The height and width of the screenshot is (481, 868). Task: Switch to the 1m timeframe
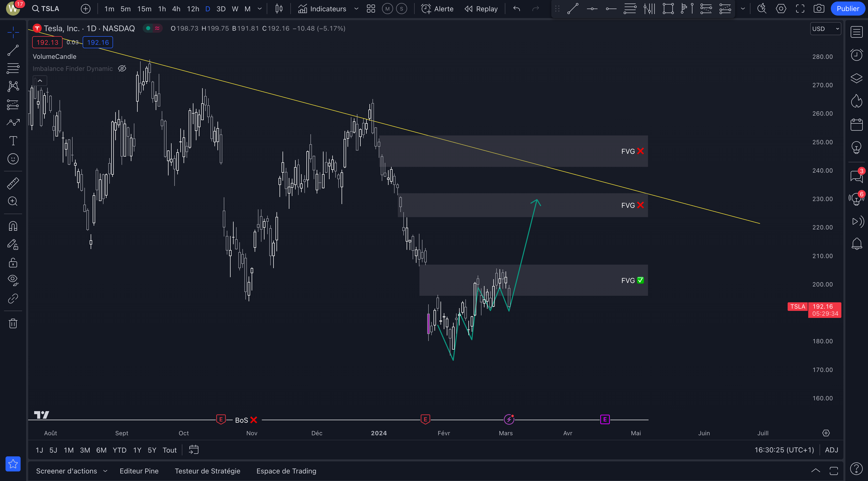point(109,9)
